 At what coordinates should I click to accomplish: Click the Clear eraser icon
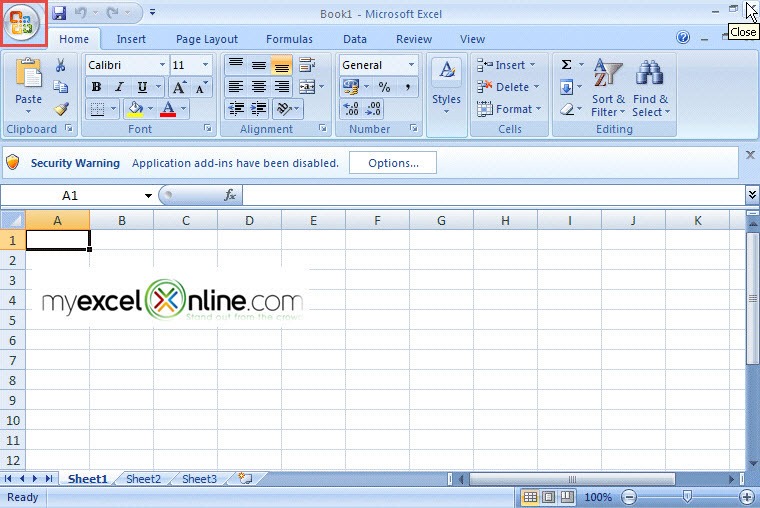(566, 109)
